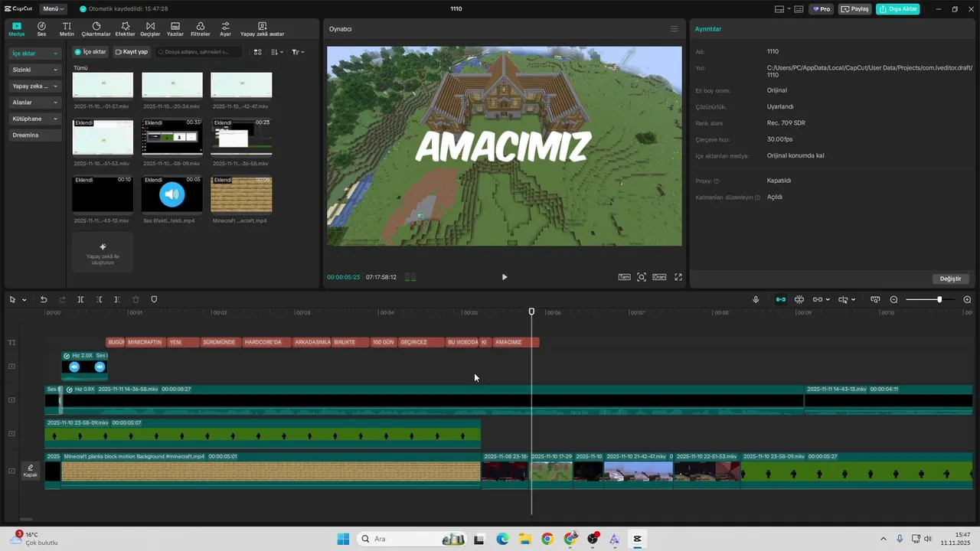
Task: Open timeline track thumbnail settings icon
Action: (875, 299)
